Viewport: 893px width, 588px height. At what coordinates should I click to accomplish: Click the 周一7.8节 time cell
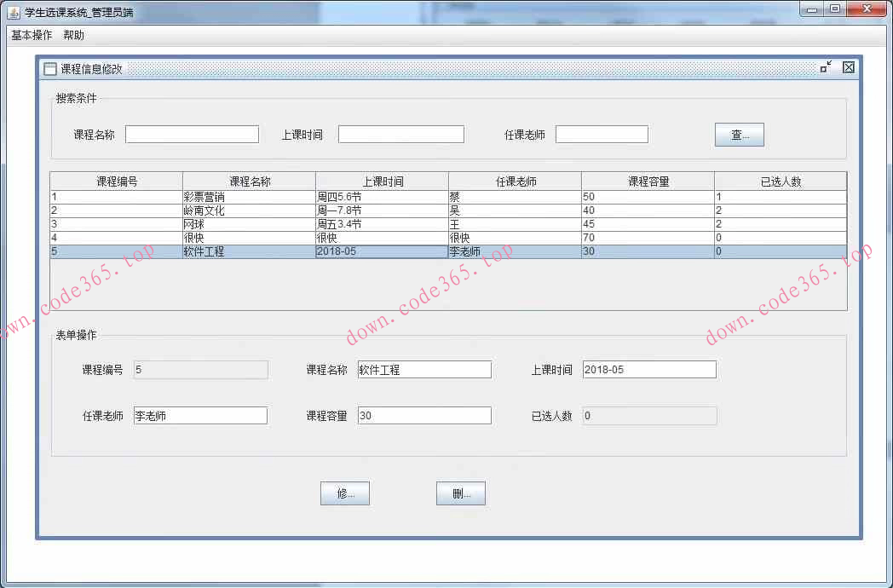382,210
